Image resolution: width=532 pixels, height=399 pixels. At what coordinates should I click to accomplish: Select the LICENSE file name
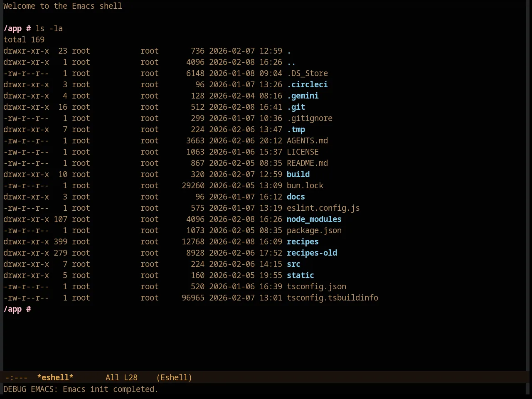point(303,152)
